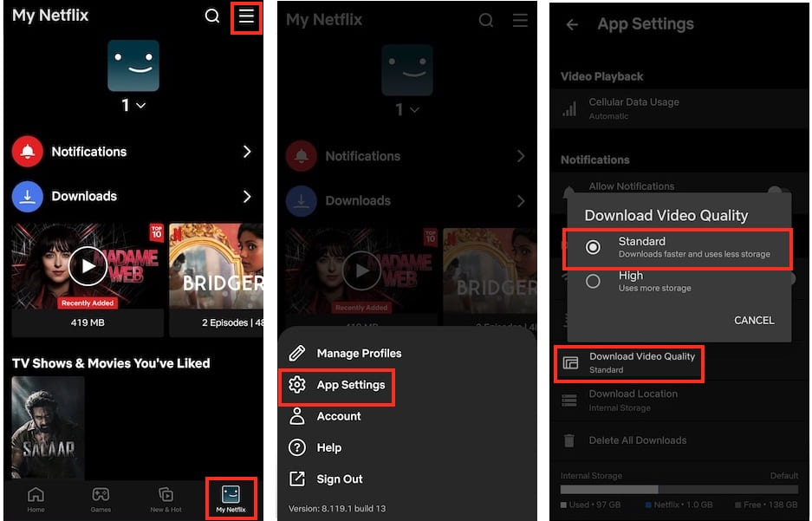Tap the blue Downloads arrow icon in first screen
Viewport: 812px width, 521px height.
(28, 196)
